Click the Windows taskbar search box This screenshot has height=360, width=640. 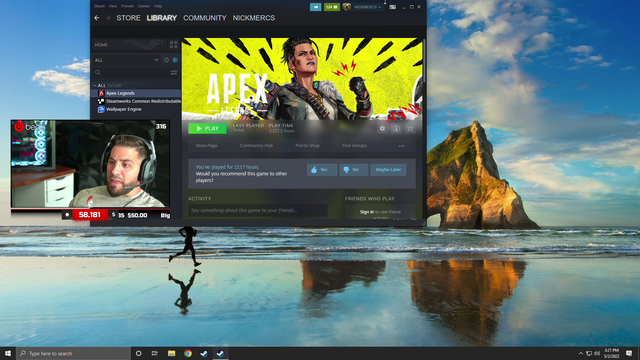[73, 353]
